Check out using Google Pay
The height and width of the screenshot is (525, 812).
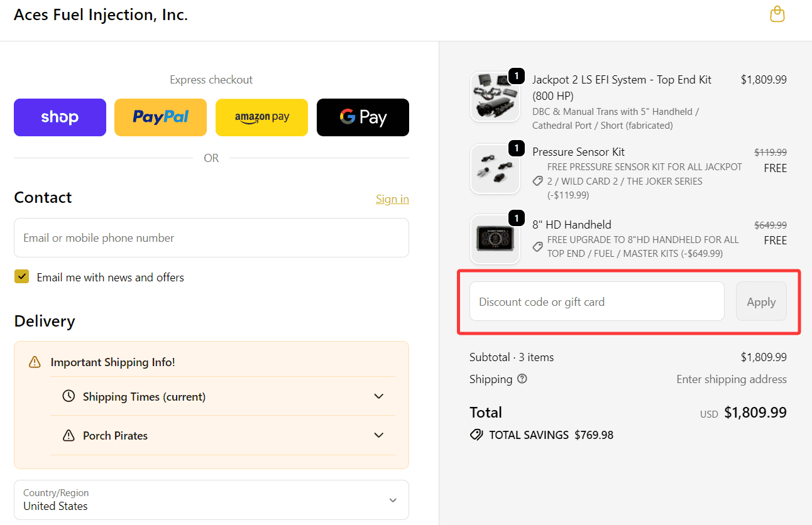coord(363,117)
